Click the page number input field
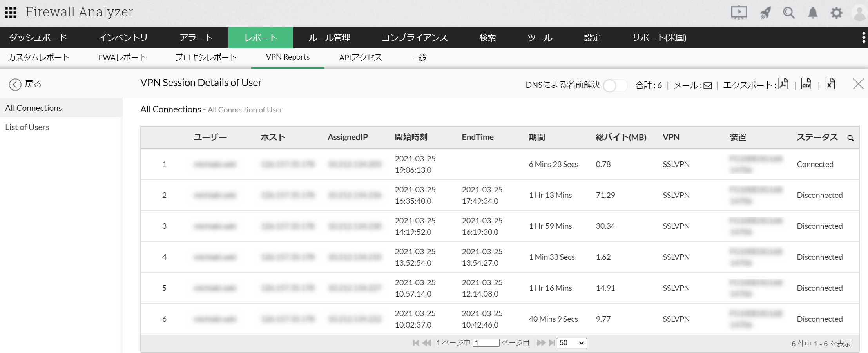868x353 pixels. (x=486, y=343)
